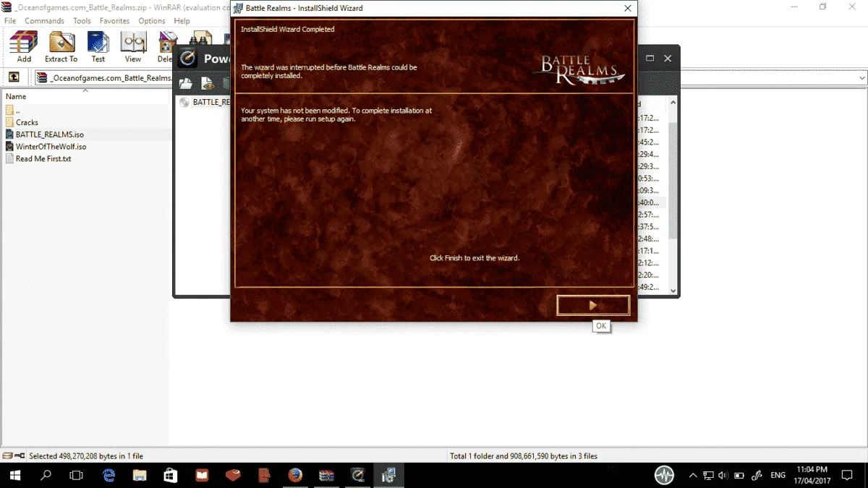This screenshot has width=868, height=488.
Task: Click the PowerISO vertical scrollbar thumb
Action: pos(673,181)
